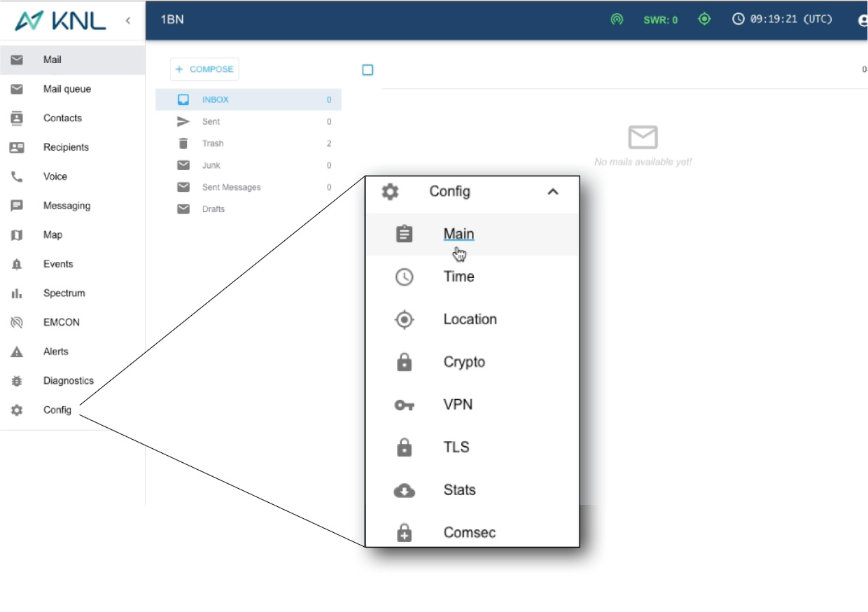The height and width of the screenshot is (612, 868).
Task: Open Diagnostics from the sidebar
Action: point(68,380)
